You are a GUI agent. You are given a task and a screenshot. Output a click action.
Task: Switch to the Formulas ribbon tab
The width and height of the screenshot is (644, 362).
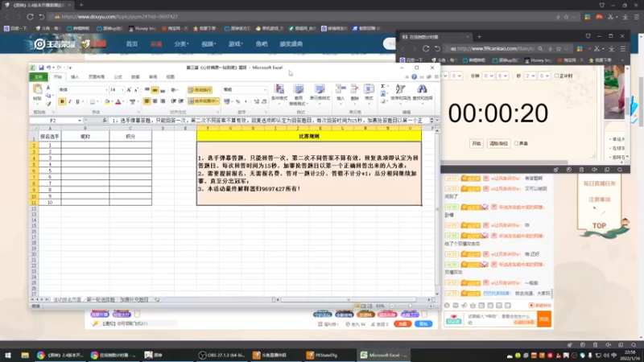coord(118,76)
